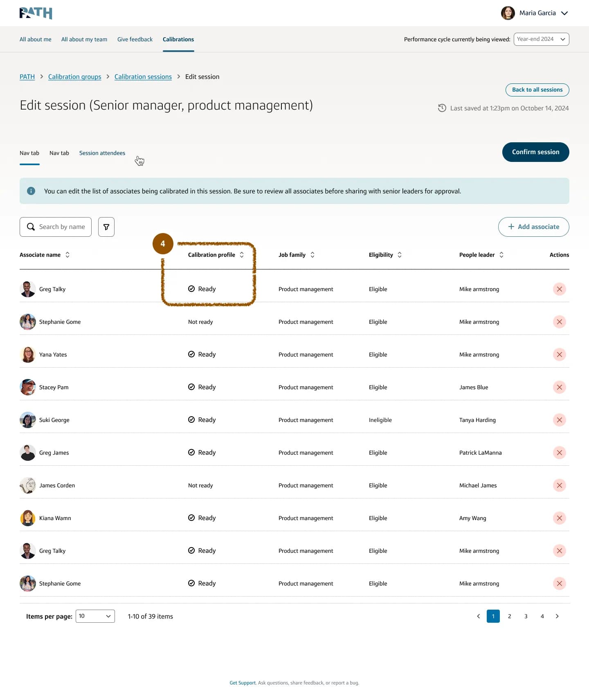The height and width of the screenshot is (700, 589).
Task: Click the PATH logo
Action: [x=36, y=13]
